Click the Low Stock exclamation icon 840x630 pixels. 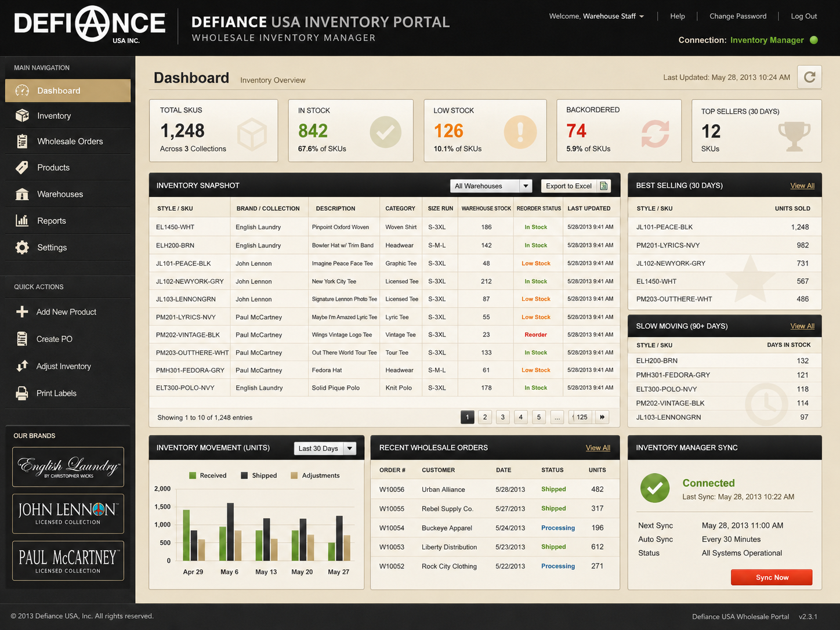tap(520, 132)
